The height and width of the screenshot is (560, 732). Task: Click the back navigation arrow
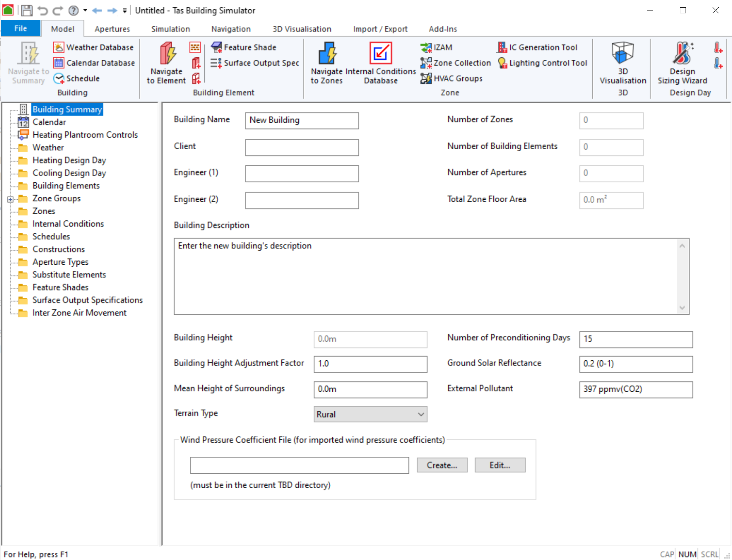[x=97, y=10]
